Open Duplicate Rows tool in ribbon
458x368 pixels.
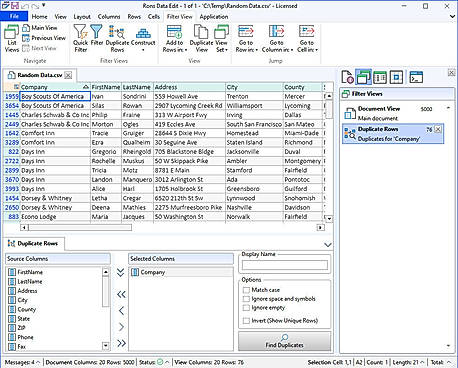click(117, 39)
